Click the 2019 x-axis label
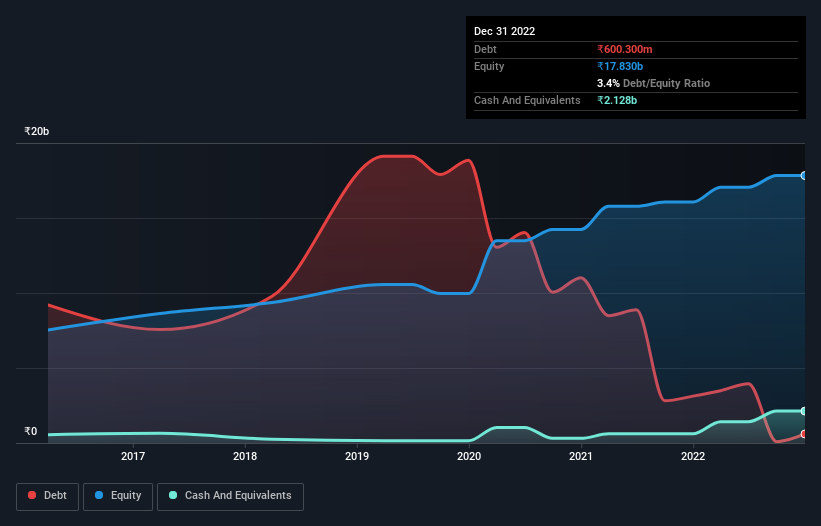The image size is (821, 526). click(357, 456)
